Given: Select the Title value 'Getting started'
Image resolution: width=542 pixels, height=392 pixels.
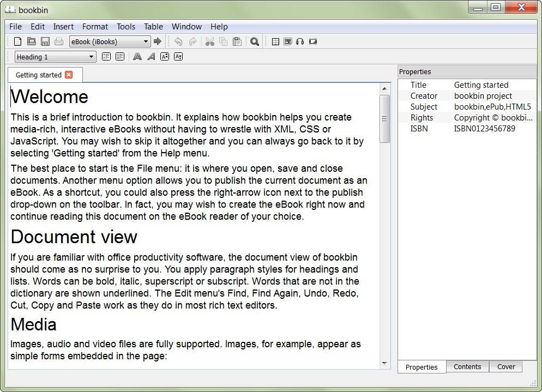Looking at the screenshot, I should (x=481, y=85).
